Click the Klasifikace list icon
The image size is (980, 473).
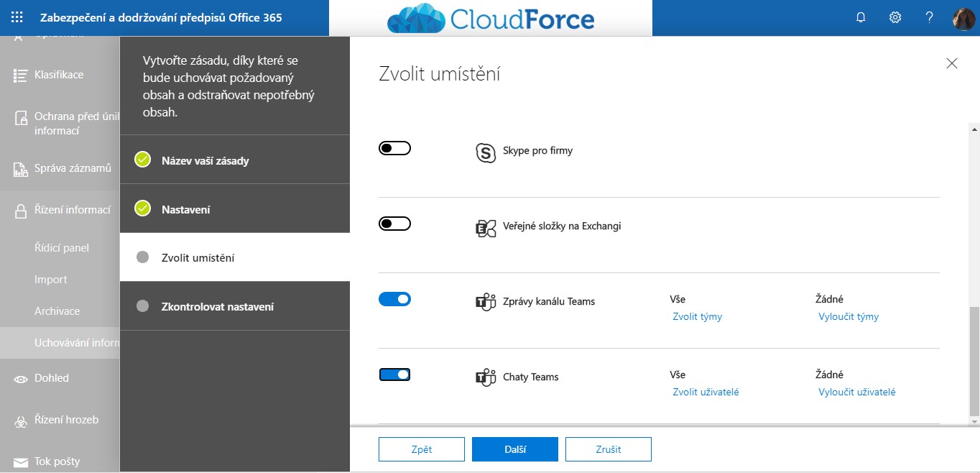click(20, 75)
